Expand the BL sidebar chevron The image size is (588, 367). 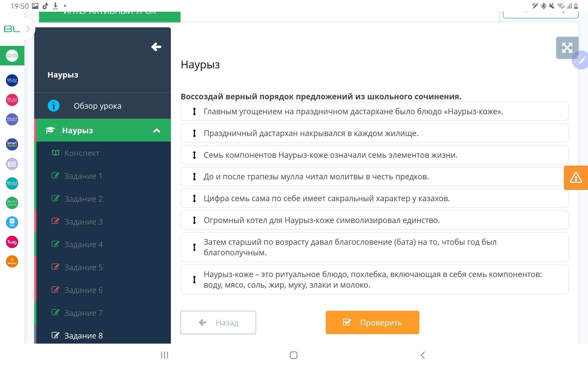[28, 29]
